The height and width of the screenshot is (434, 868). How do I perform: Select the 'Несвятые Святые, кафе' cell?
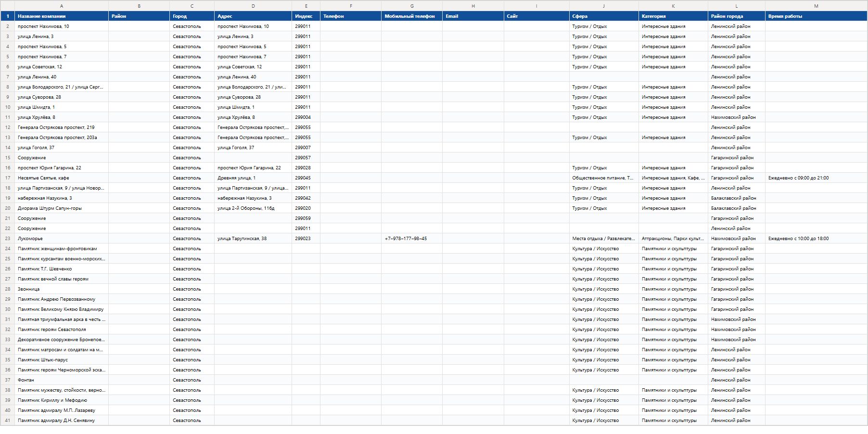tap(62, 178)
